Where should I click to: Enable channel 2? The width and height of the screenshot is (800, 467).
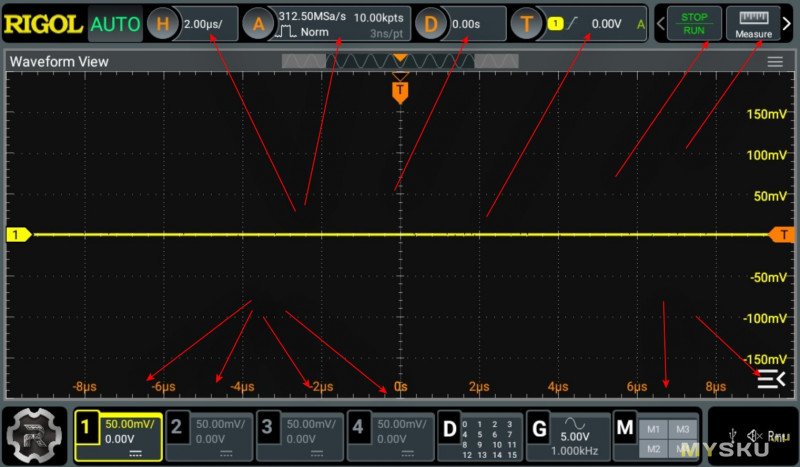pyautogui.click(x=208, y=435)
